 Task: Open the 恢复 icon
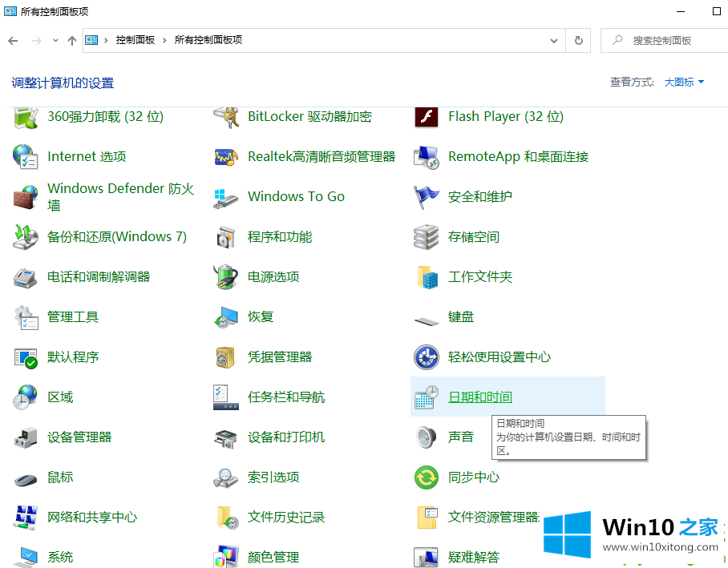pos(226,317)
